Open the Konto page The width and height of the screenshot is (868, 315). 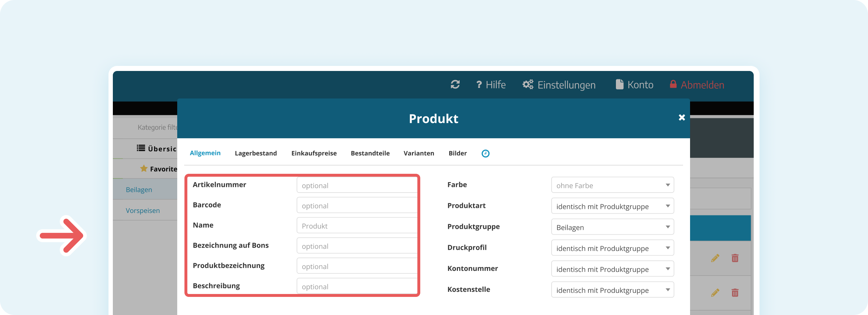tap(635, 85)
